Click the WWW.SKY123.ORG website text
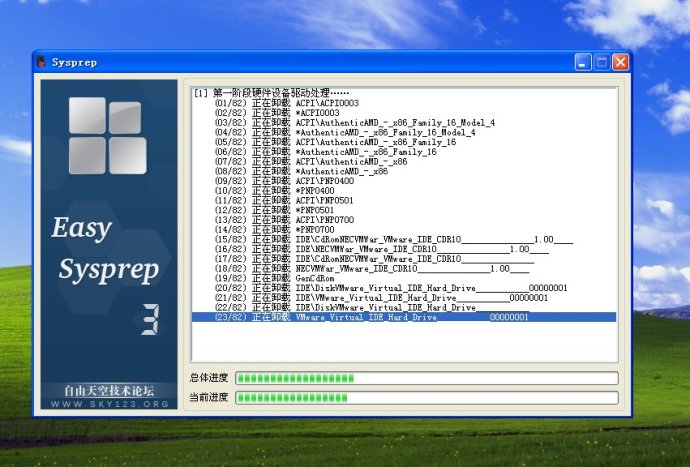 click(110, 404)
